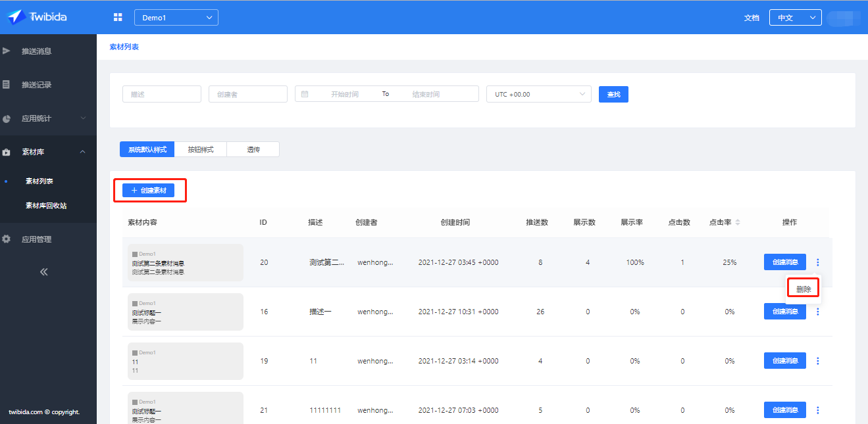Switch to the 透传 tab
Viewport: 868px width, 424px height.
click(x=253, y=149)
